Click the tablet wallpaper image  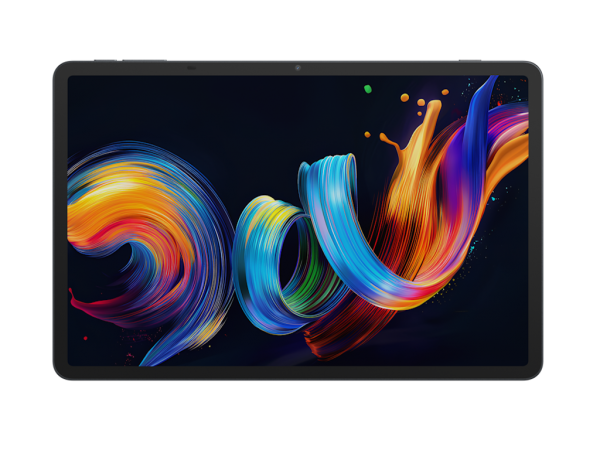[298, 220]
